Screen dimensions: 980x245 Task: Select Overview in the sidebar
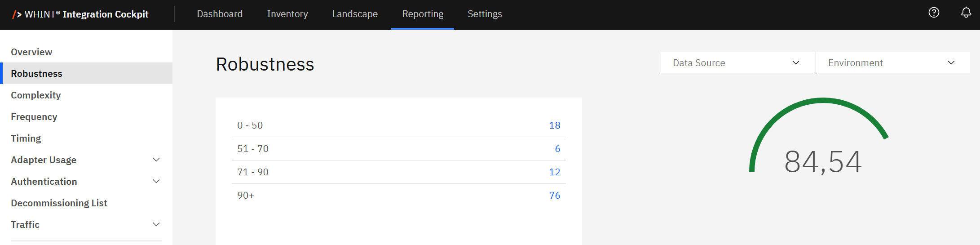coord(31,52)
